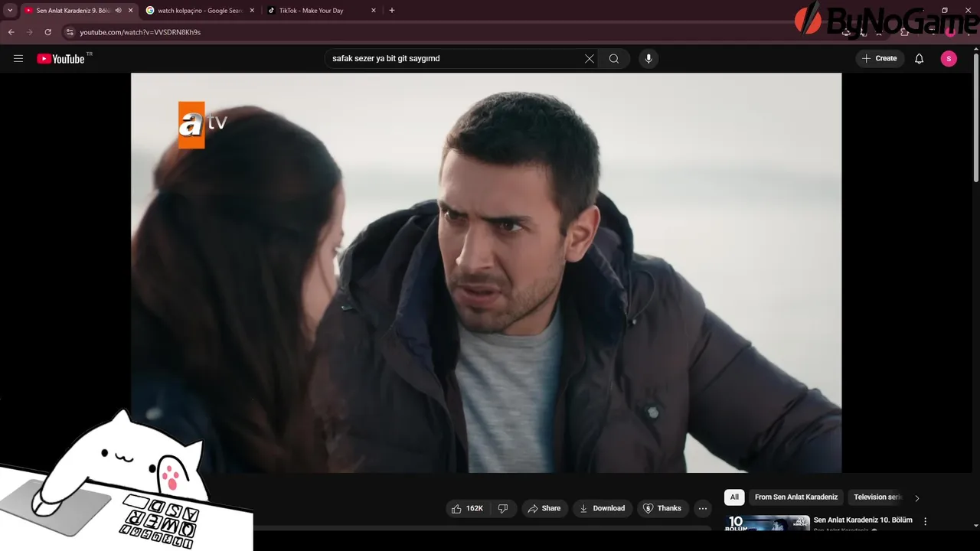Click the 10. Bölüm video thumbnail
The height and width of the screenshot is (551, 980).
767,523
